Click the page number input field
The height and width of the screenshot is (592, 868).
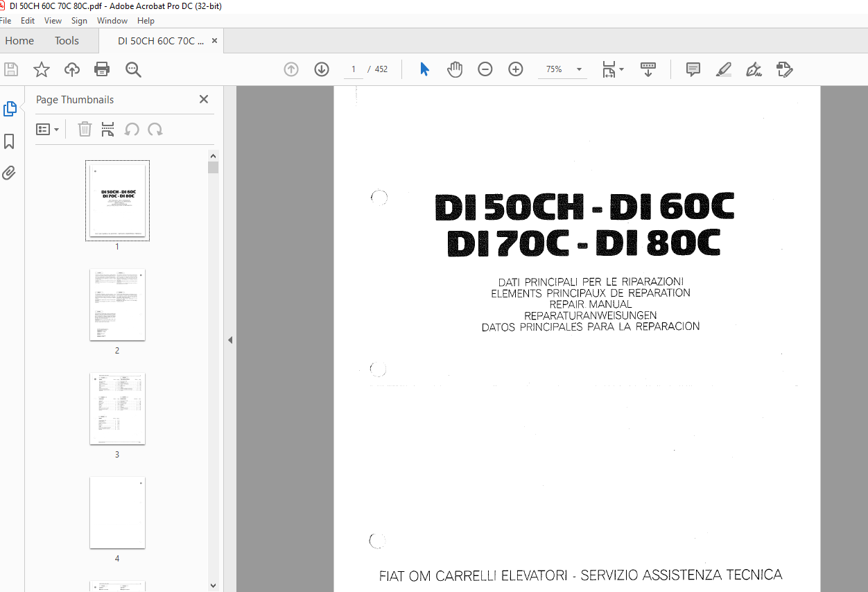(x=353, y=69)
